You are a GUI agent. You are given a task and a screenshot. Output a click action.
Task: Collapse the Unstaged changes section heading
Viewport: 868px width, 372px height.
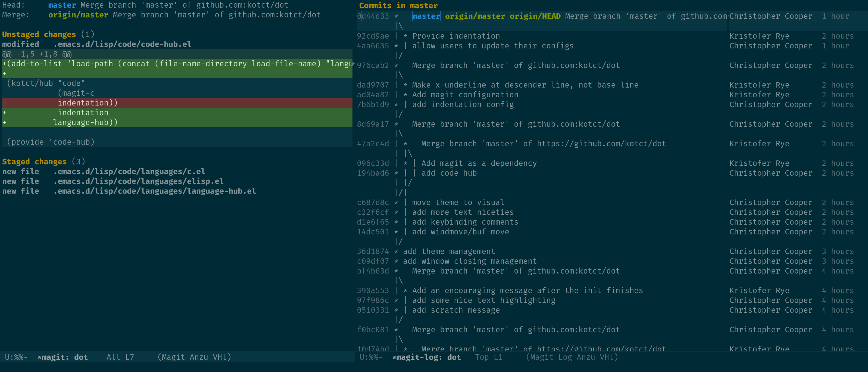click(39, 35)
